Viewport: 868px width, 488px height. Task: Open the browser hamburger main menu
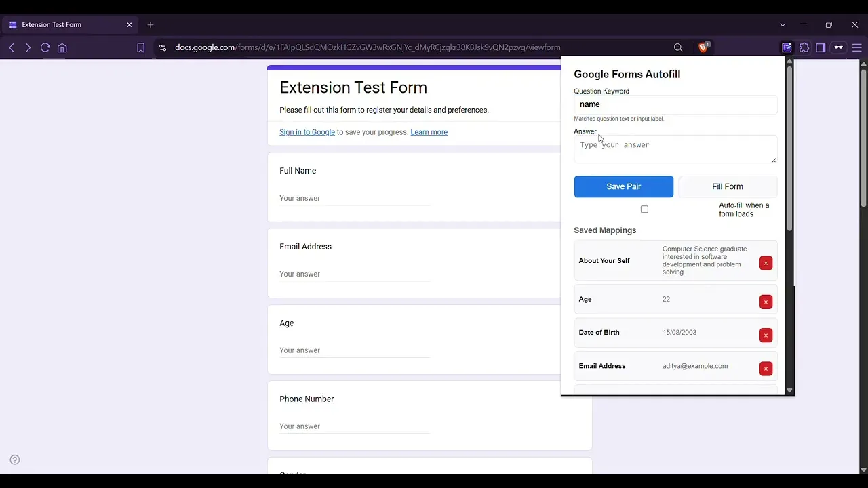click(857, 47)
